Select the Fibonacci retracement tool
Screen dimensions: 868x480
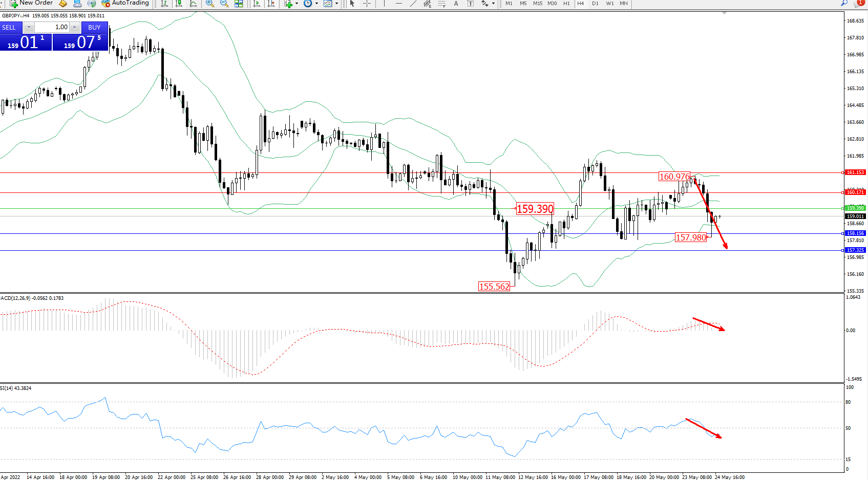click(x=441, y=4)
